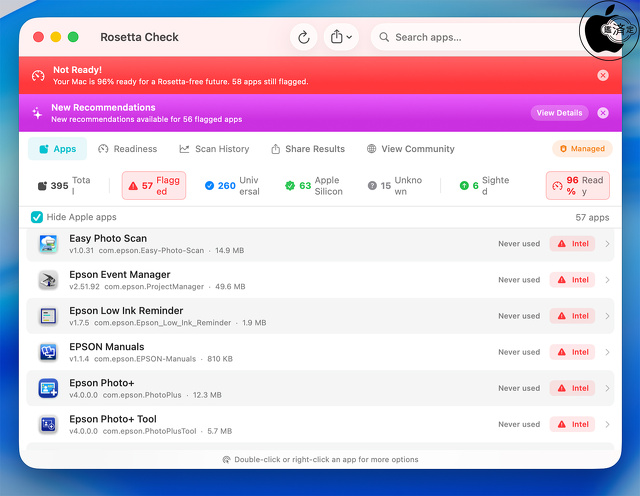This screenshot has height=496, width=640.
Task: Expand Epson Photo+ row chevron
Action: click(607, 388)
